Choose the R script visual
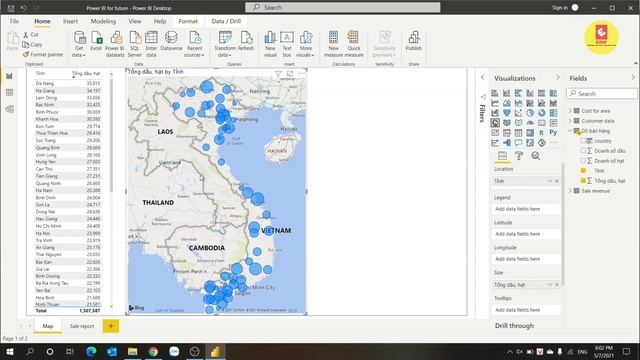The image size is (640, 360). [x=542, y=133]
